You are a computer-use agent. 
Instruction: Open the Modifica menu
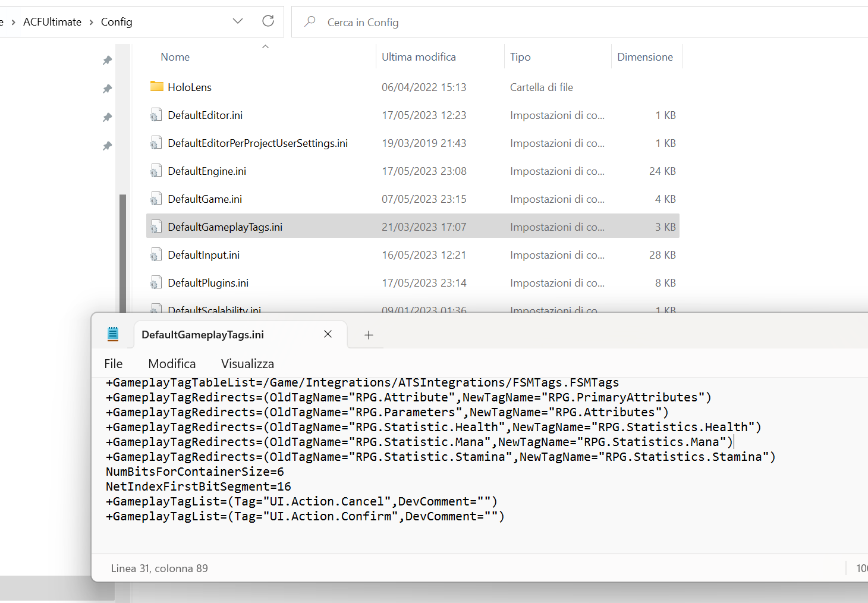tap(172, 364)
